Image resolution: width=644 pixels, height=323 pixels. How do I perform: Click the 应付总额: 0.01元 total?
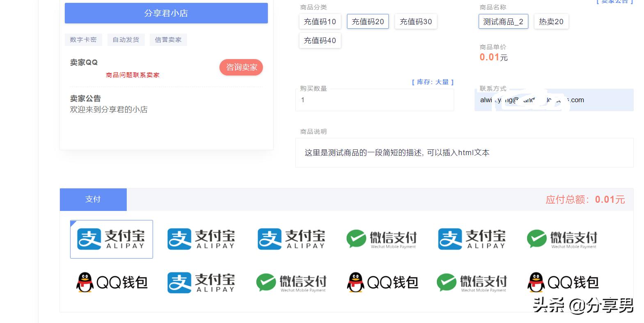585,200
